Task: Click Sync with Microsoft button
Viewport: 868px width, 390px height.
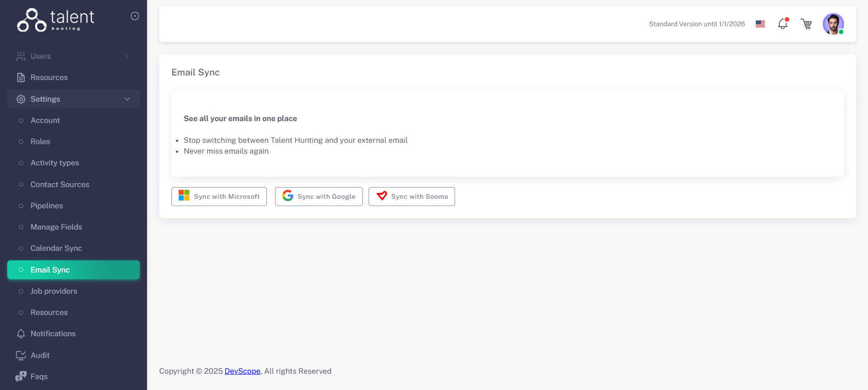Action: [219, 197]
